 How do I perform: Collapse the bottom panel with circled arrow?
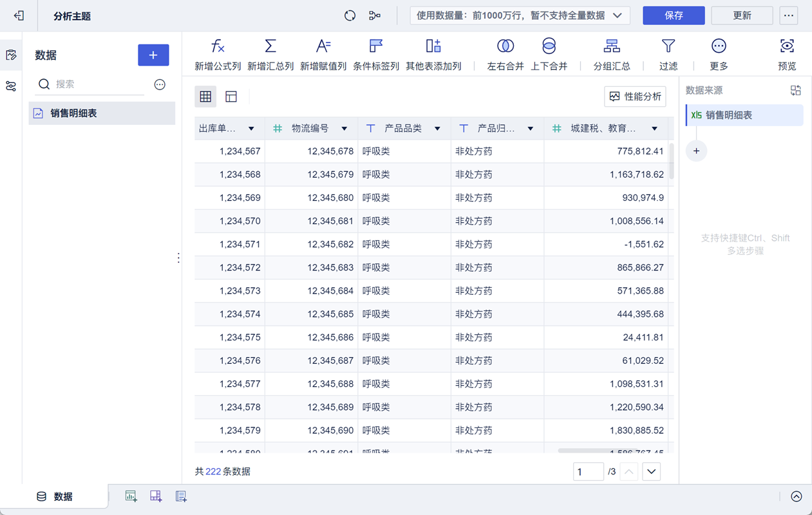[x=797, y=496]
